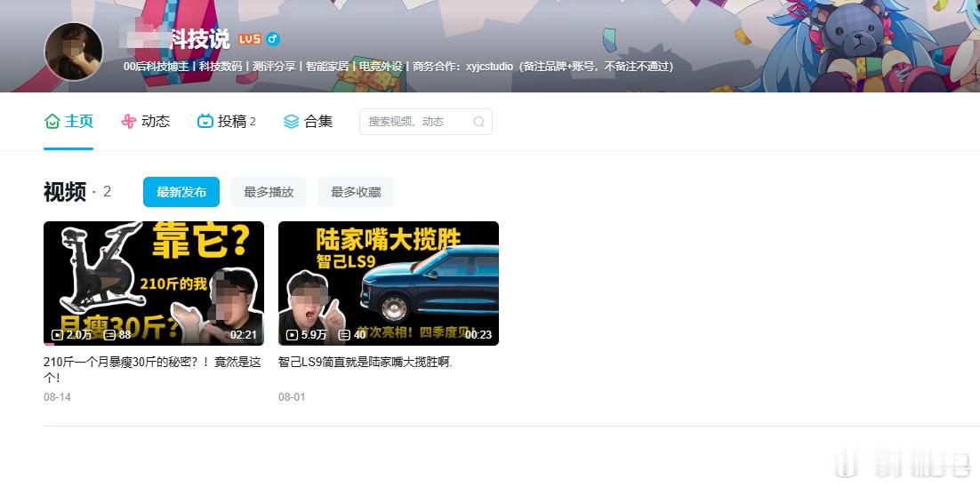Viewport: 980px width, 487px height.
Task: Open the 智己LS9 car video thumbnail
Action: (x=388, y=283)
